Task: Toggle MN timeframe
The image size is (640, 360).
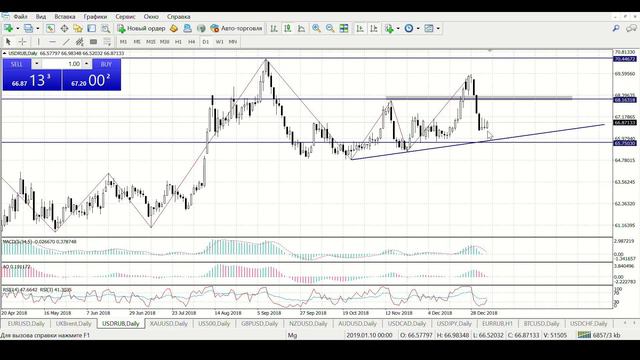Action: tap(233, 42)
